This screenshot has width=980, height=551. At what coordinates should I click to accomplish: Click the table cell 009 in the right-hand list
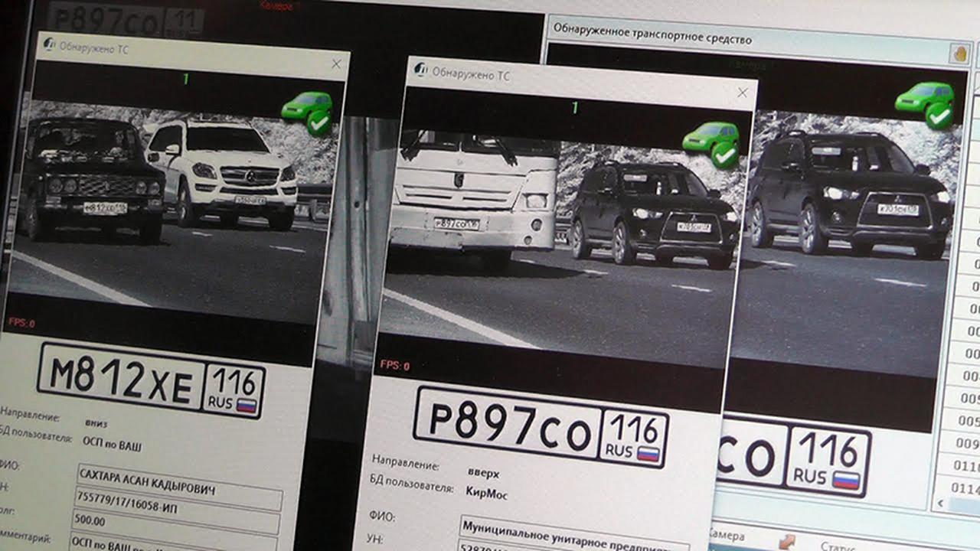tap(967, 443)
